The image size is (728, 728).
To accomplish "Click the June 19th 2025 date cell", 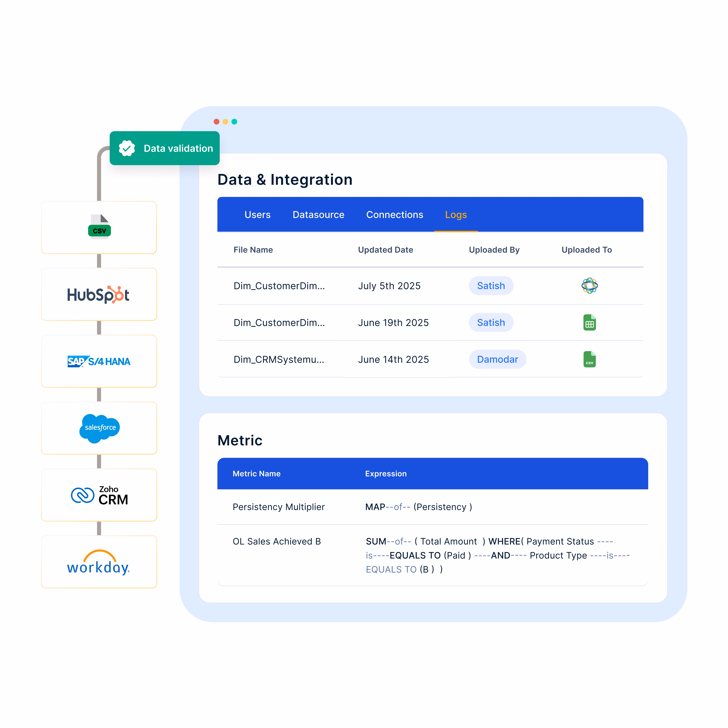I will pos(393,322).
